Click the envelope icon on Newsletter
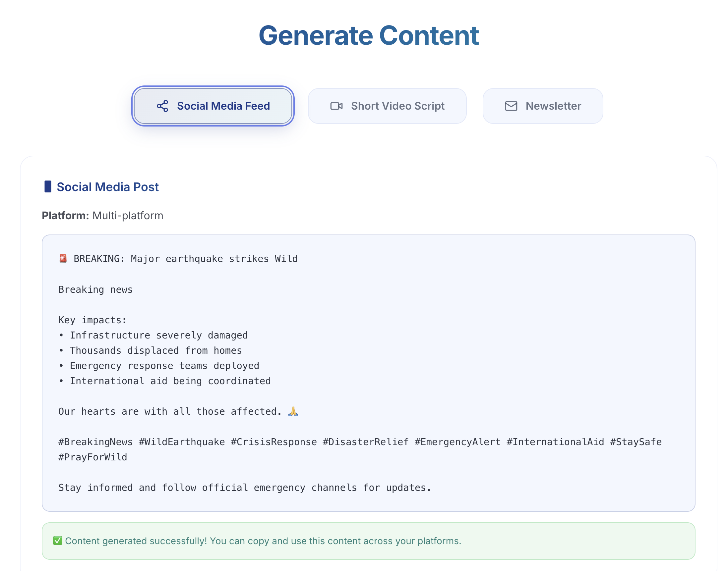 (511, 106)
